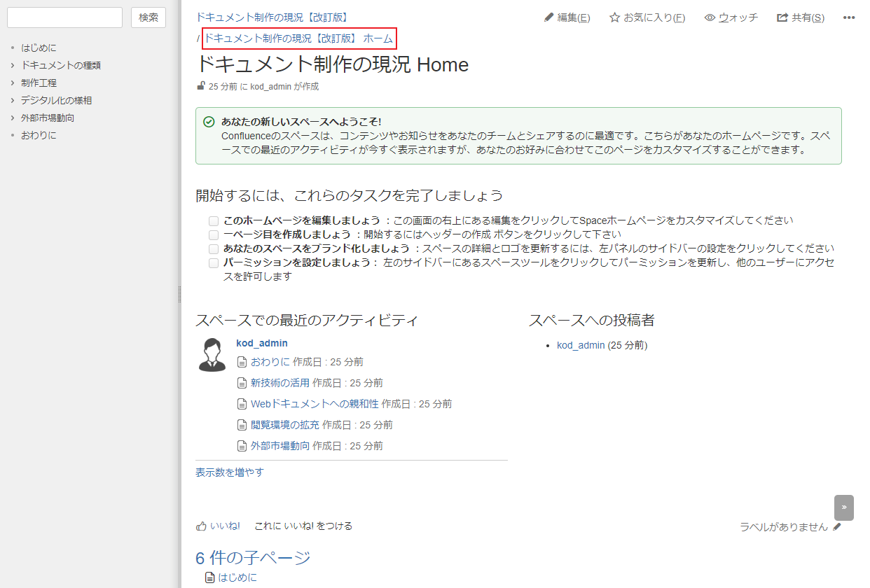This screenshot has height=588, width=870.
Task: Click the kod_admin user avatar image
Action: click(212, 354)
